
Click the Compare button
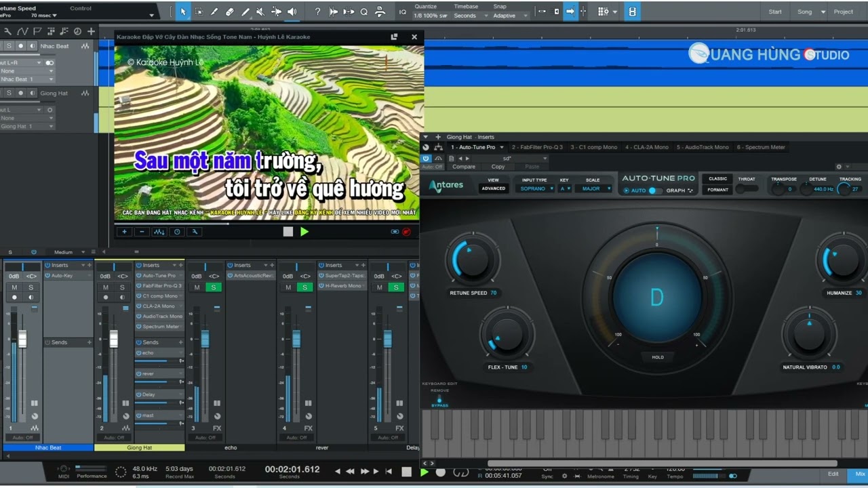(464, 167)
